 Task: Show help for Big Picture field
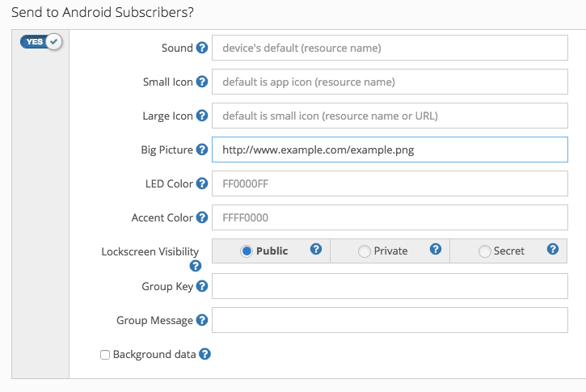click(202, 150)
